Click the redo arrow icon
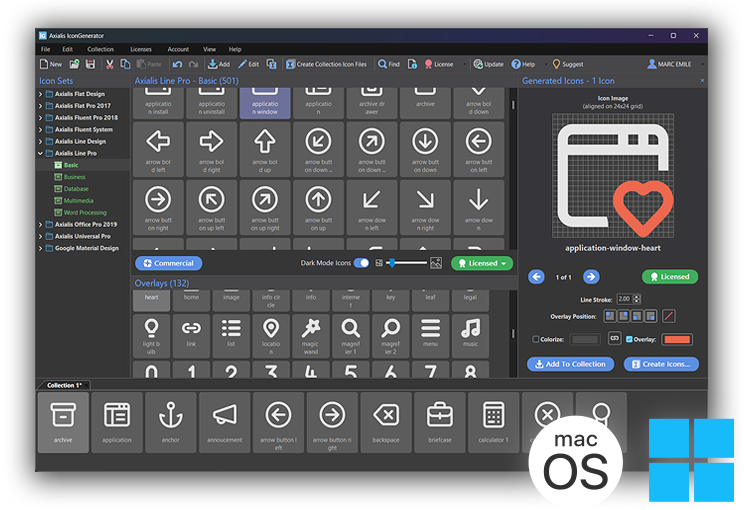Viewport: 746px width, 510px height. point(193,64)
